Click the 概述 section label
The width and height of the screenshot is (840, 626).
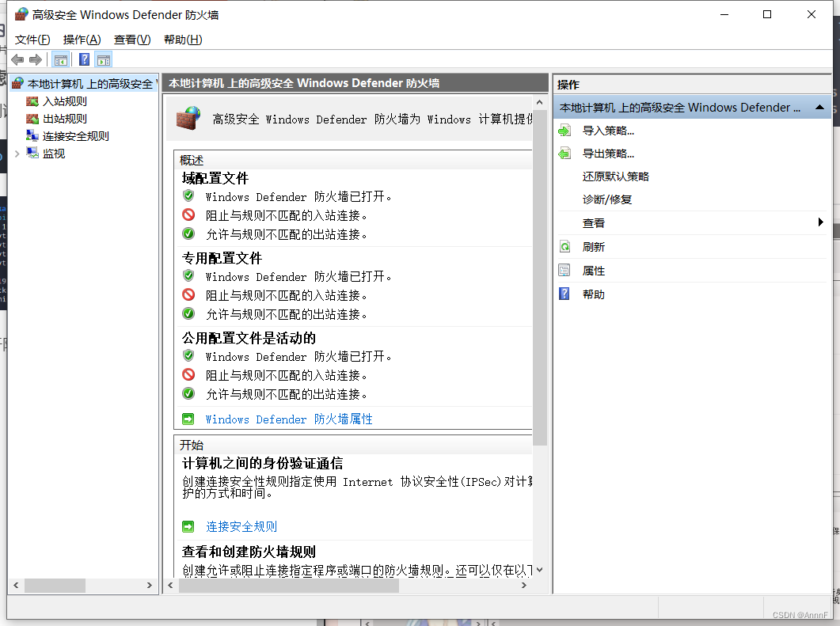coord(192,160)
